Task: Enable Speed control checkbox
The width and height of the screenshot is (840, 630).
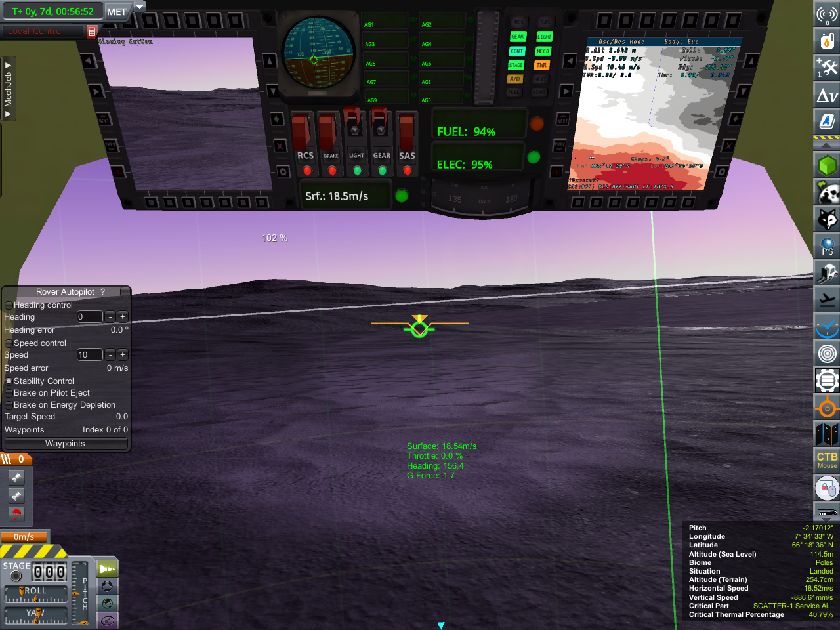Action: coord(9,343)
